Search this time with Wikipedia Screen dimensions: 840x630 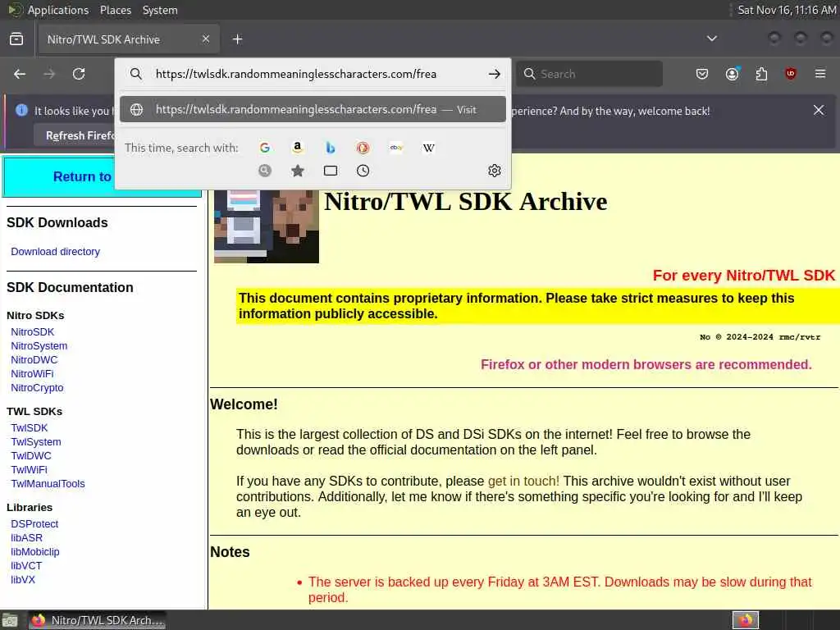pos(428,148)
